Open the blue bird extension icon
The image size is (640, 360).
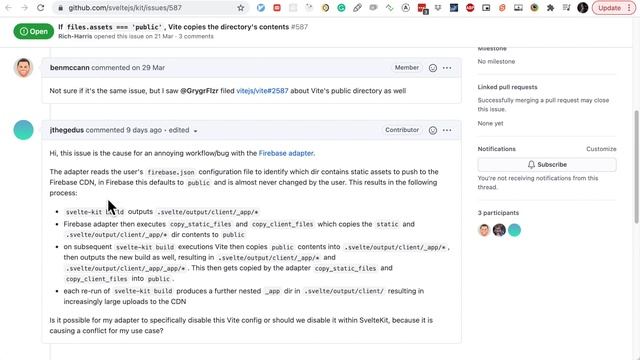[261, 8]
